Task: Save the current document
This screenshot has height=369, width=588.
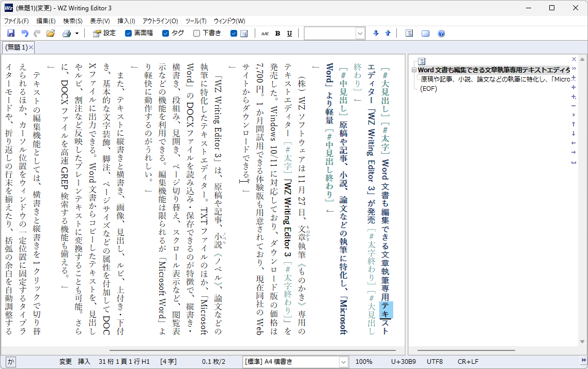Action: (11, 33)
